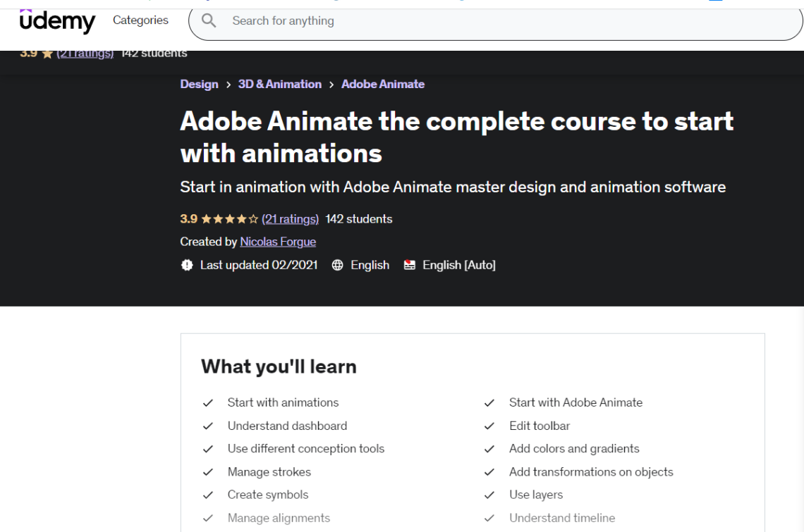Screen dimensions: 804x532
Task: Click the globe icon next to English
Action: click(x=337, y=265)
